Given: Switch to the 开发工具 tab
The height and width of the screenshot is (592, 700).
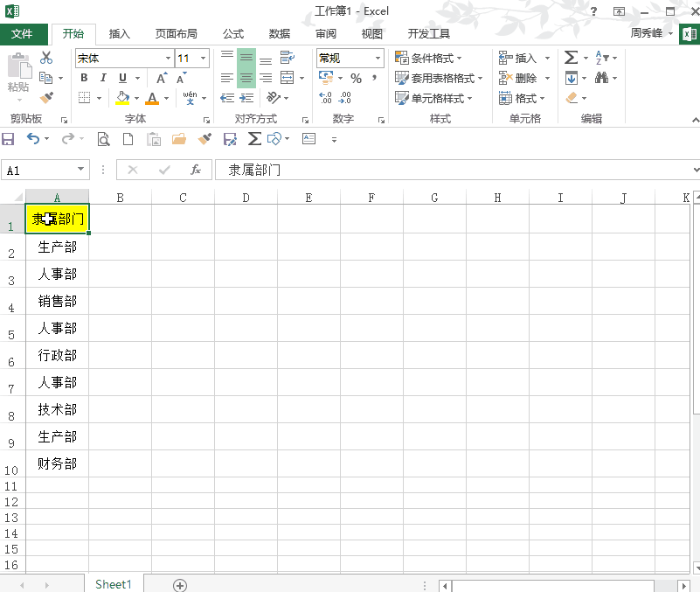Looking at the screenshot, I should pos(428,34).
